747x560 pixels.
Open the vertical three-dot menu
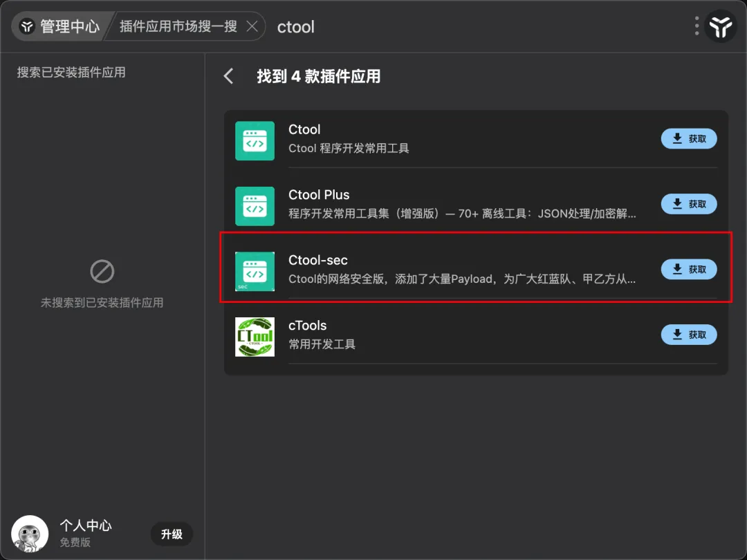[x=697, y=26]
